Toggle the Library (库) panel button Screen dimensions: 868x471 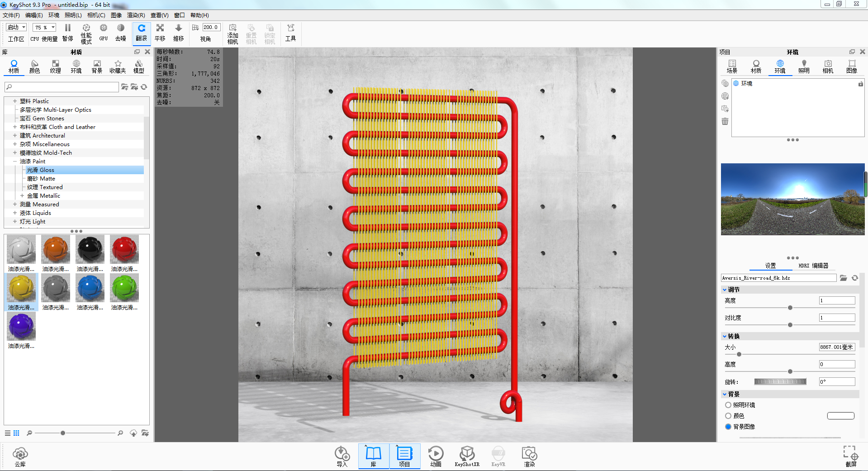coord(374,456)
